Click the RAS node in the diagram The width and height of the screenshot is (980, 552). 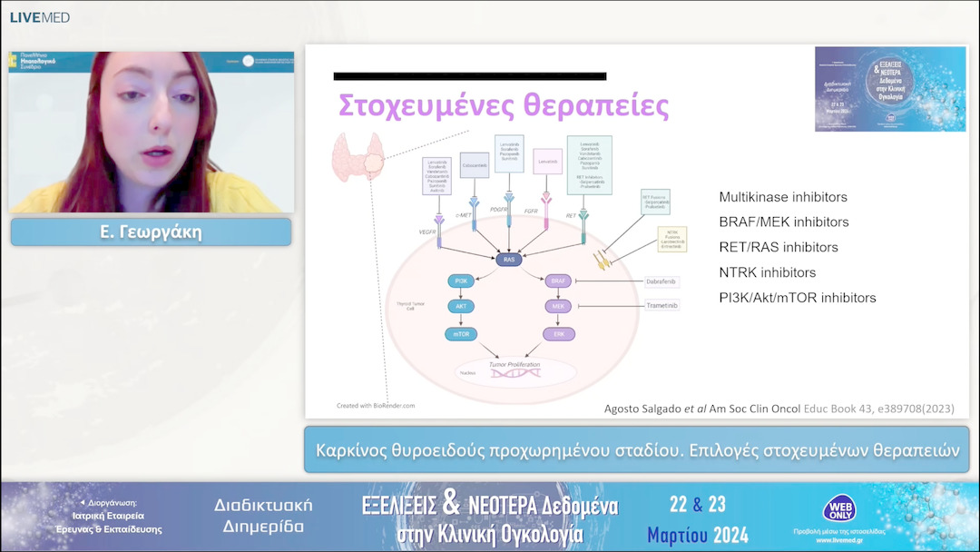[x=509, y=260]
